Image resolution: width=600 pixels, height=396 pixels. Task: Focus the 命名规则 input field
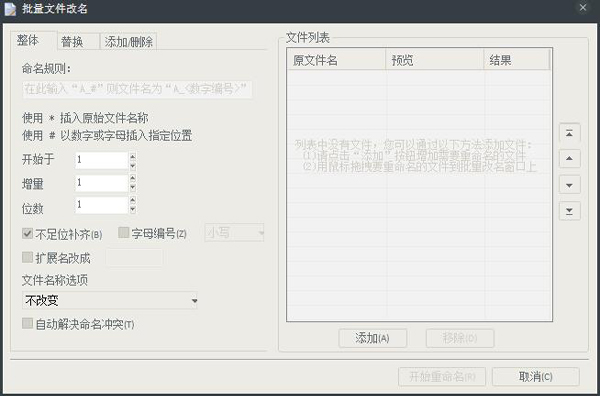pyautogui.click(x=137, y=89)
